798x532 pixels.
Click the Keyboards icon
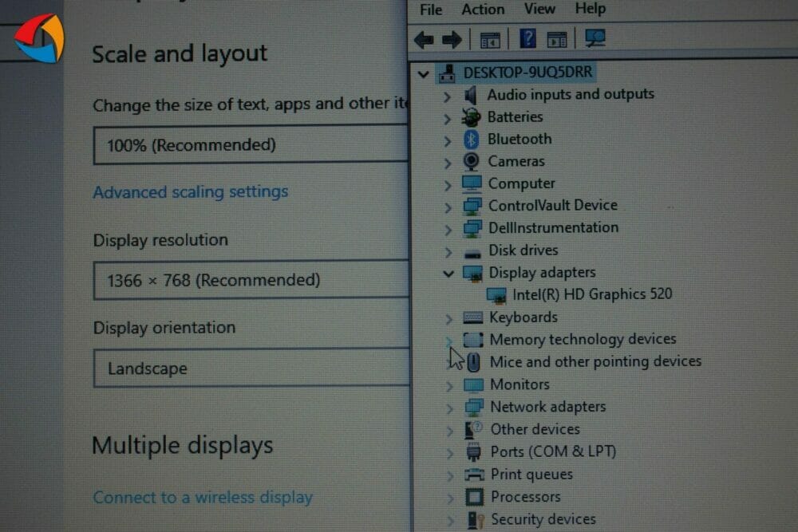click(x=472, y=318)
